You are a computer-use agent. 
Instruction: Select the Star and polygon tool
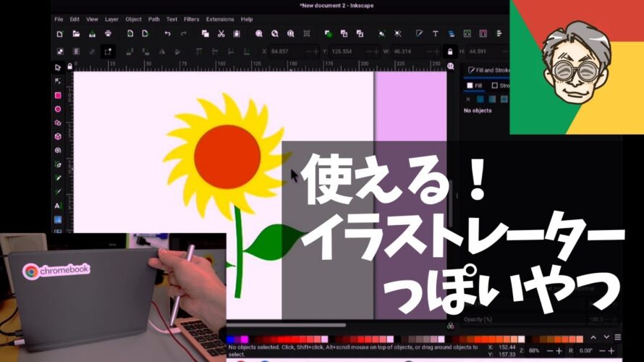[57, 123]
